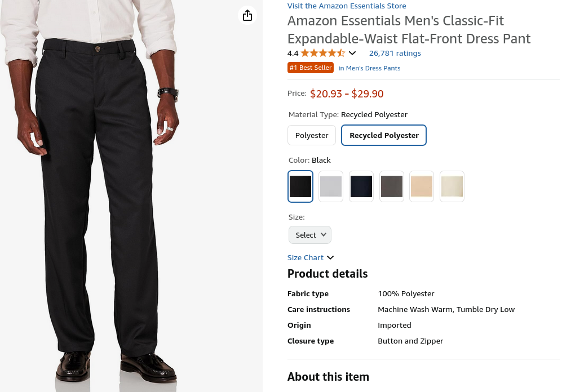Click the product title text

pos(409,30)
